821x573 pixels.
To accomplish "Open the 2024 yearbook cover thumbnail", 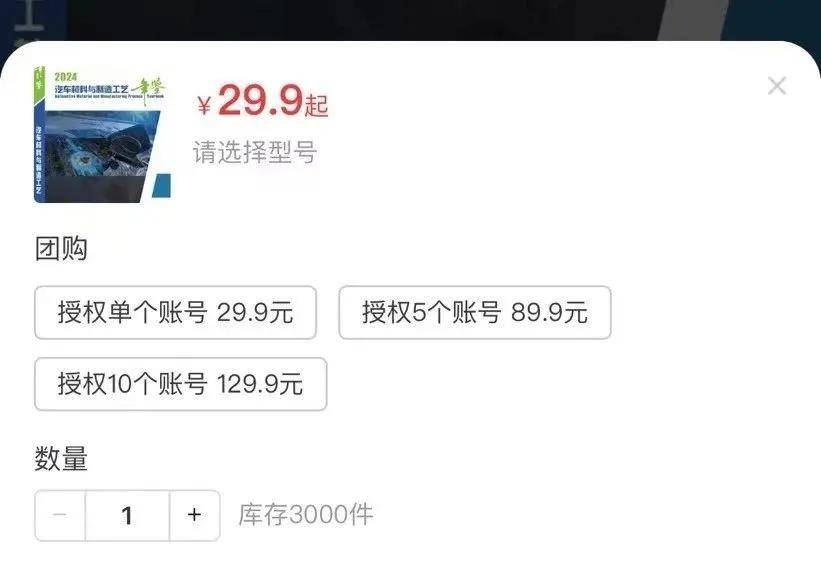I will (103, 134).
